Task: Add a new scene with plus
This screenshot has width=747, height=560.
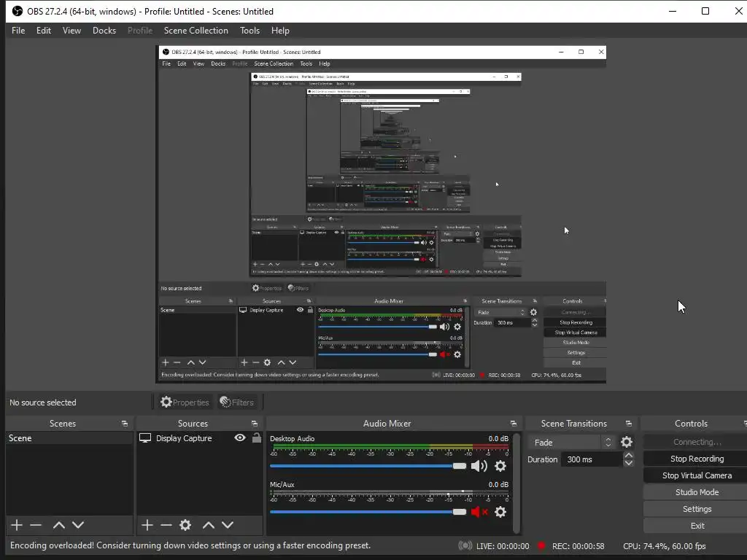Action: [17, 525]
